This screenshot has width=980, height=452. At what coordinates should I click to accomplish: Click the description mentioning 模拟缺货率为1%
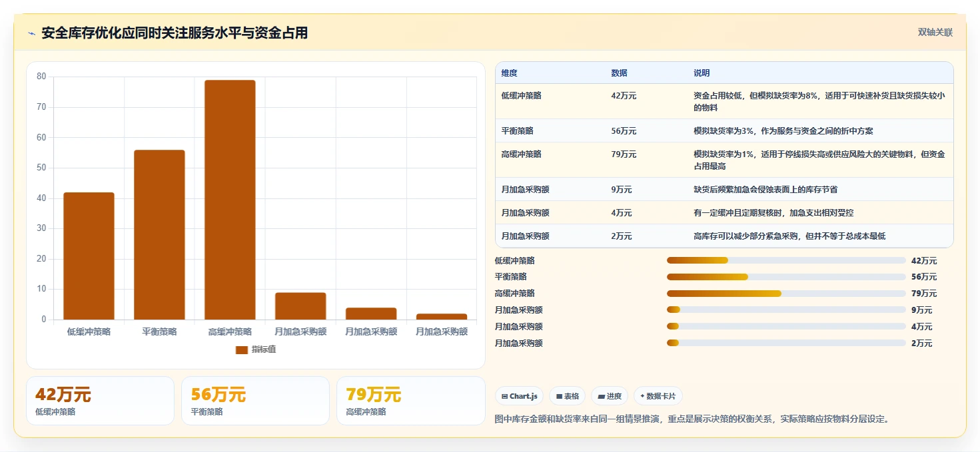819,160
